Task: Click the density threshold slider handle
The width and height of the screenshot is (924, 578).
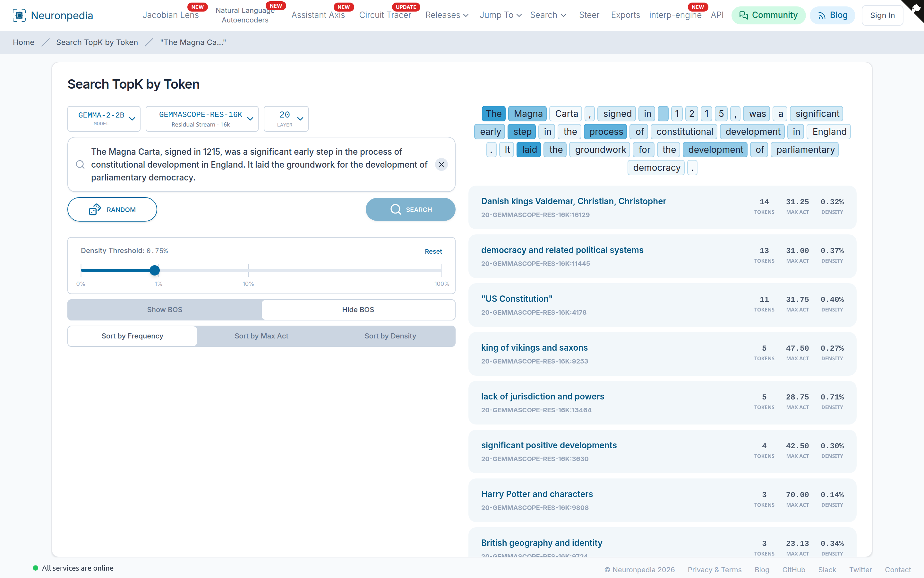Action: (x=155, y=270)
